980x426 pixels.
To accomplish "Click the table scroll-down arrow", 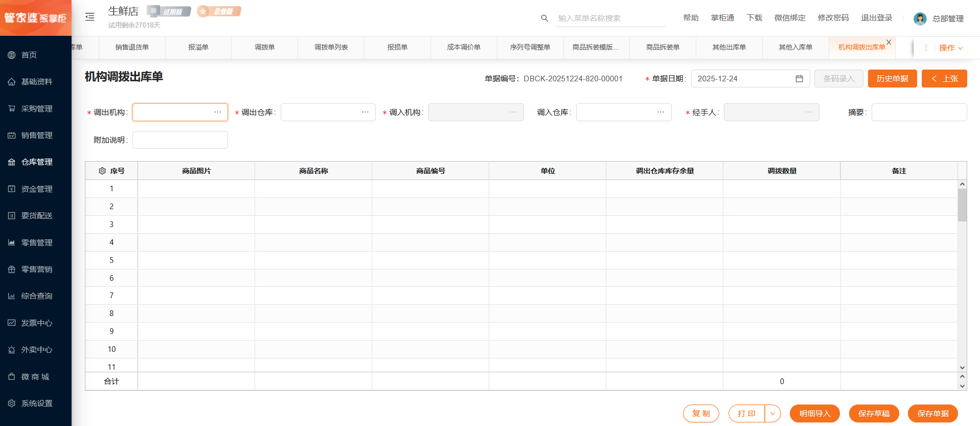I will coord(962,367).
